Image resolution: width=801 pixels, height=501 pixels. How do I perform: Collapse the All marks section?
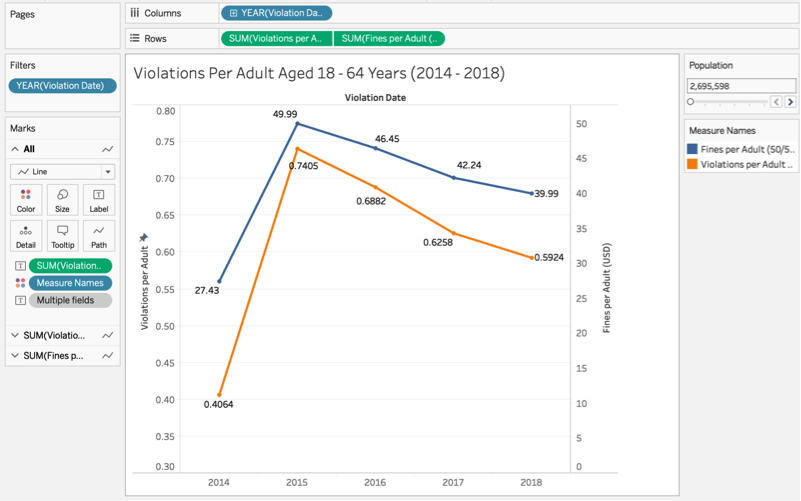point(15,149)
